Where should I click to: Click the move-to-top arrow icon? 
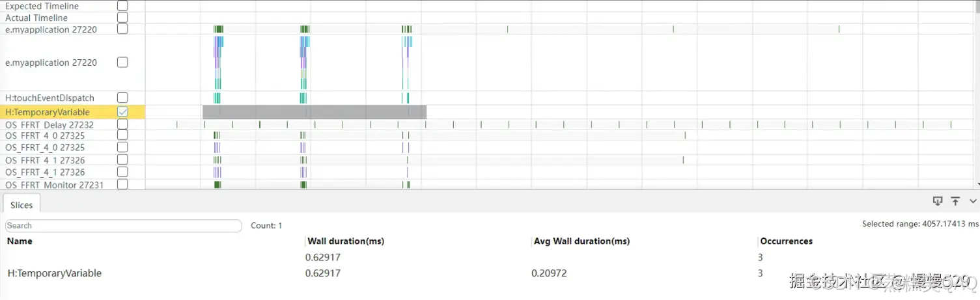coord(955,201)
